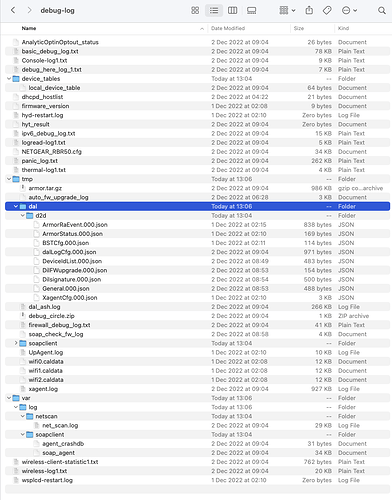The height and width of the screenshot is (500, 392).
Task: Switch to gallery view
Action: point(251,10)
